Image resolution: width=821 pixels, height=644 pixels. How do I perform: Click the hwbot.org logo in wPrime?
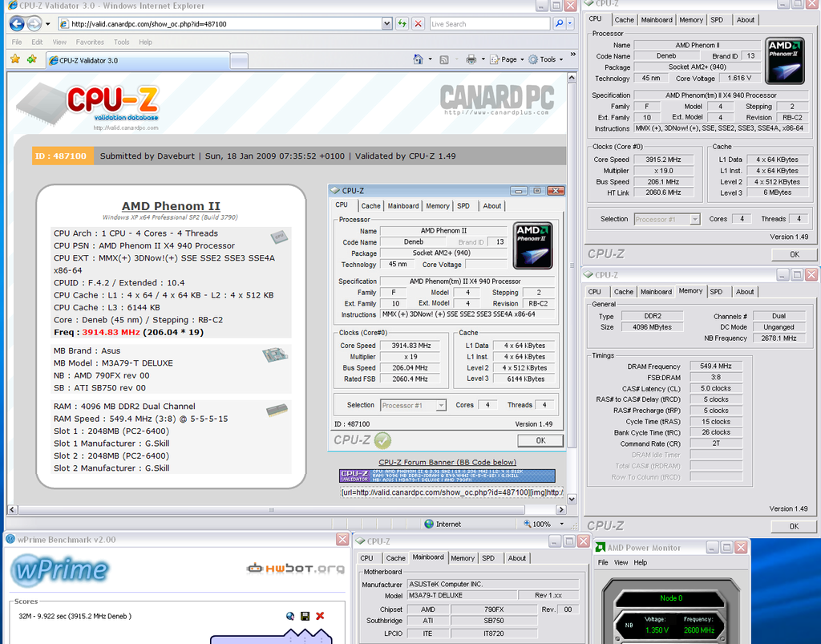(295, 568)
